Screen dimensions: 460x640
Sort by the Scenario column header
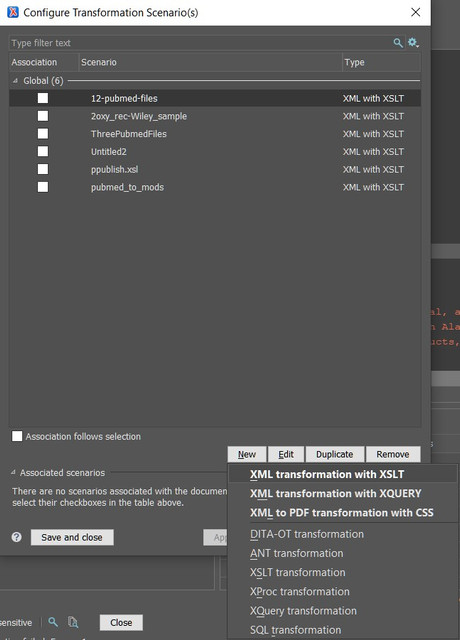pos(210,62)
